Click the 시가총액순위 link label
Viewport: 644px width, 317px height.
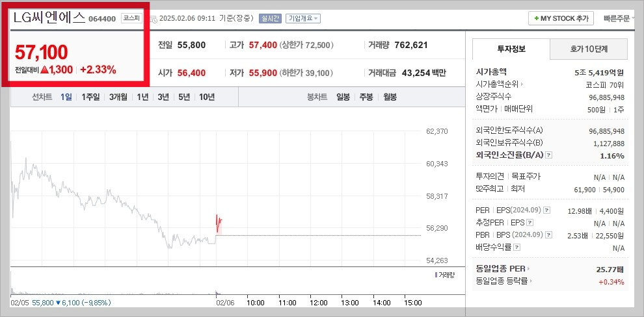pos(498,84)
